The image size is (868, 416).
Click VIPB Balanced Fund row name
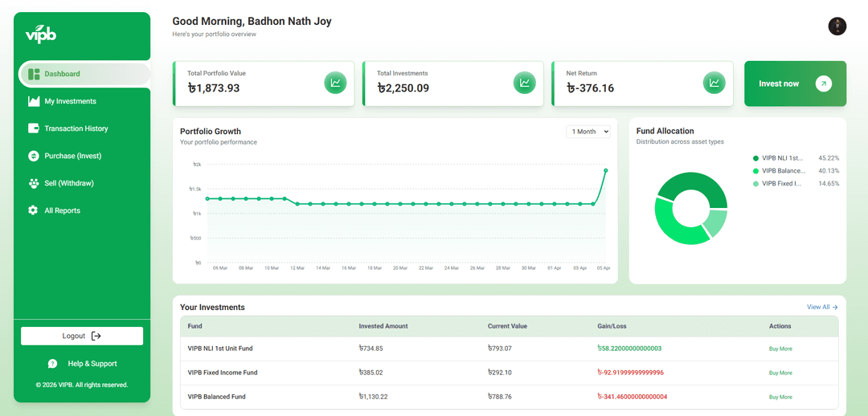point(217,397)
